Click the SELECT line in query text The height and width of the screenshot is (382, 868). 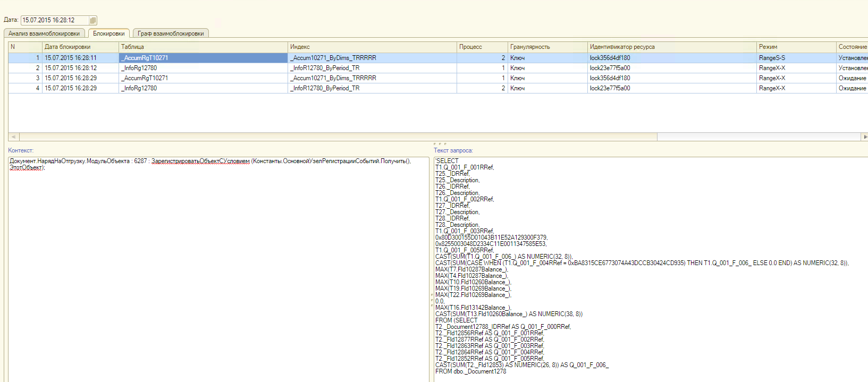[447, 161]
